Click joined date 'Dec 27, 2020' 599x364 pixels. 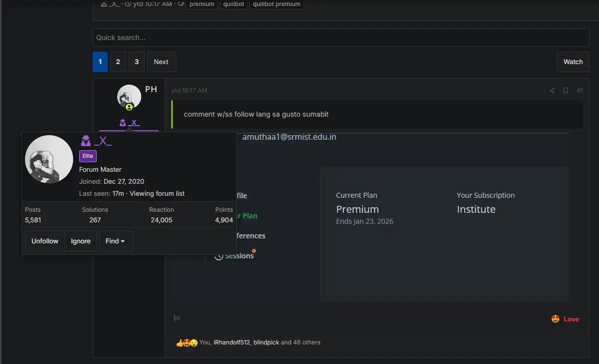[124, 181]
